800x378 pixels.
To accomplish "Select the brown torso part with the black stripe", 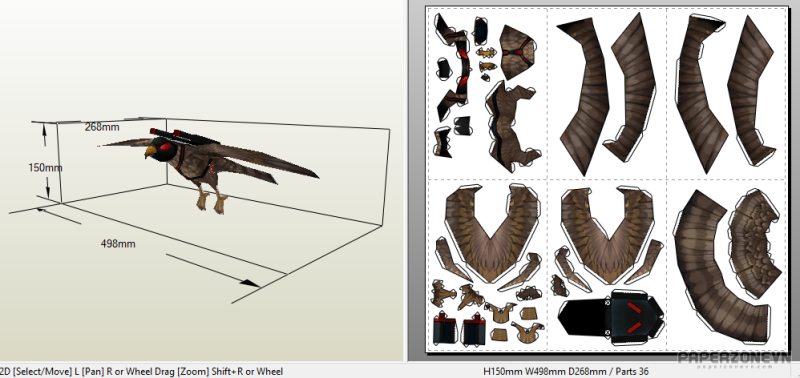I will [x=511, y=127].
